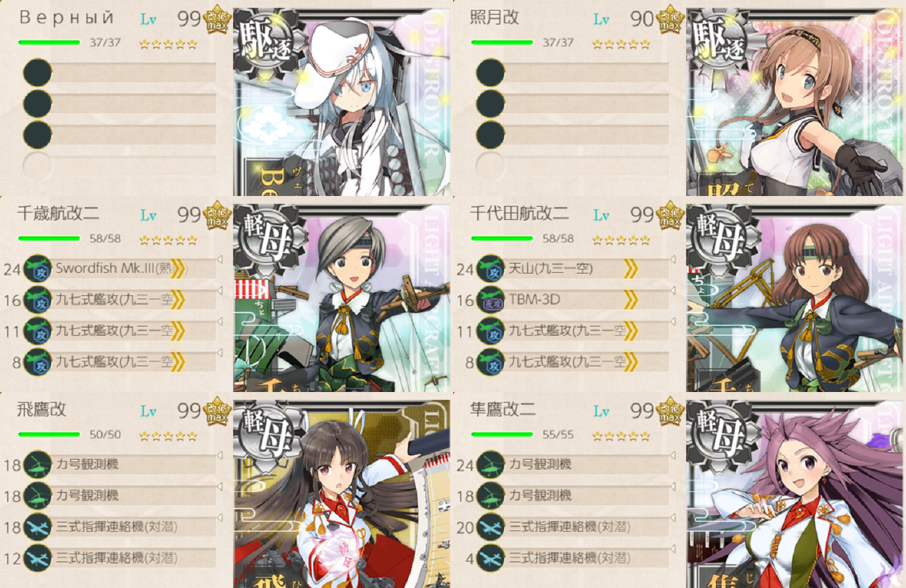Select the 隼鷹改二 ship name
The width and height of the screenshot is (906, 588).
click(503, 409)
